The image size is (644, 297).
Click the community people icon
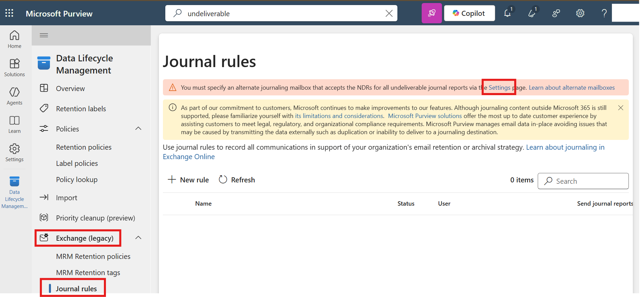[x=556, y=13]
